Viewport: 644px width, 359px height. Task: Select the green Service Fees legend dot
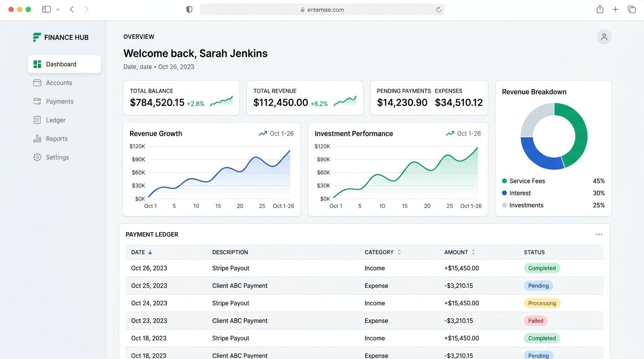click(504, 181)
